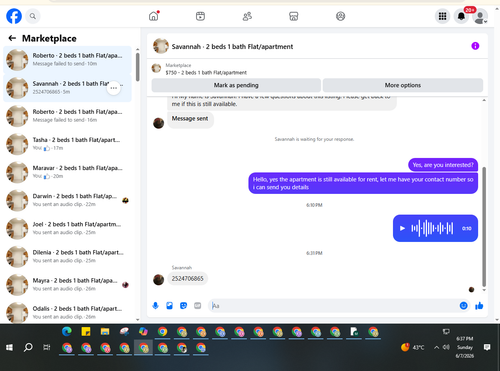Go to the Home feed icon
Screen dimensions: 500x371
[154, 16]
